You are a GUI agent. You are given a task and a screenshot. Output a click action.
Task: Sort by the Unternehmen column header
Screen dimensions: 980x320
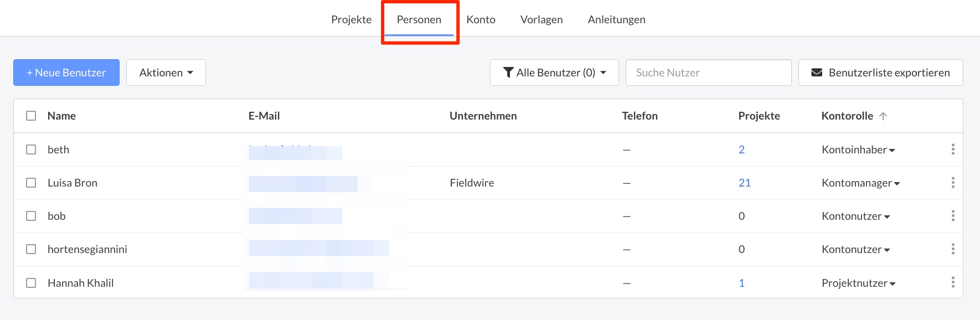pyautogui.click(x=483, y=116)
